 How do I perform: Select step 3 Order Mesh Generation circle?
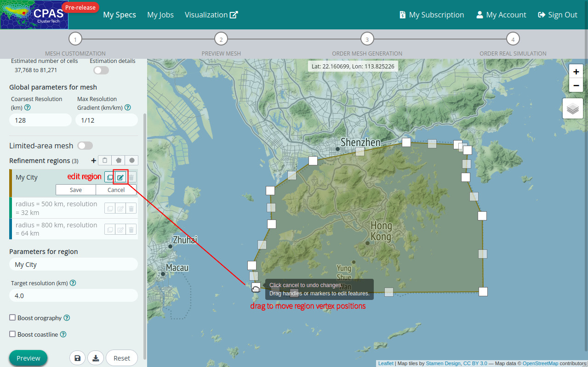point(367,40)
